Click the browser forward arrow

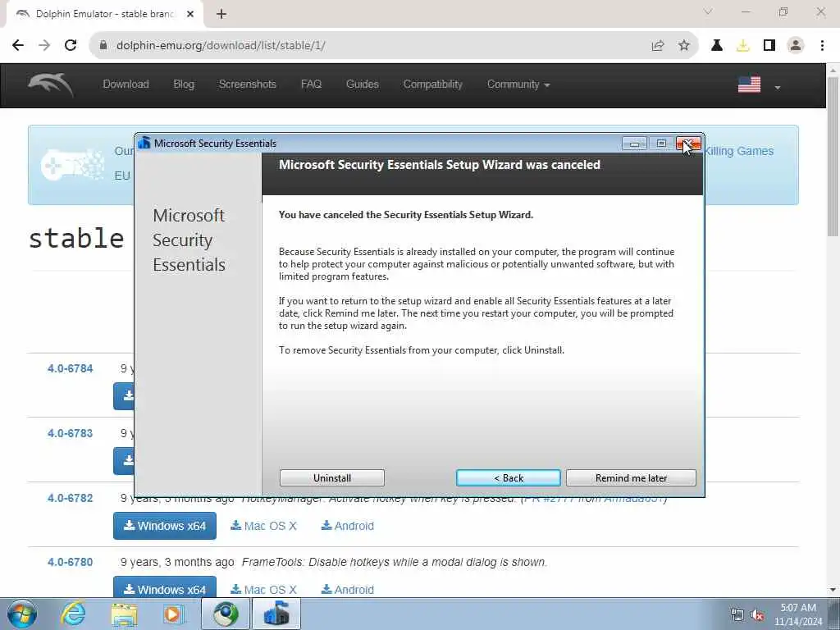tap(44, 46)
